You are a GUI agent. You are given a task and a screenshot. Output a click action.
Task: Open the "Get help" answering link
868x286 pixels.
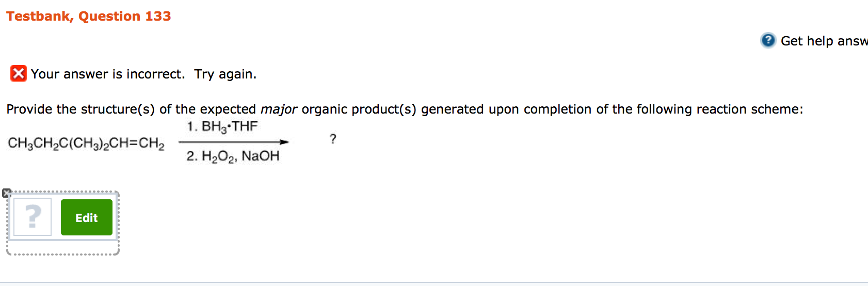(824, 41)
